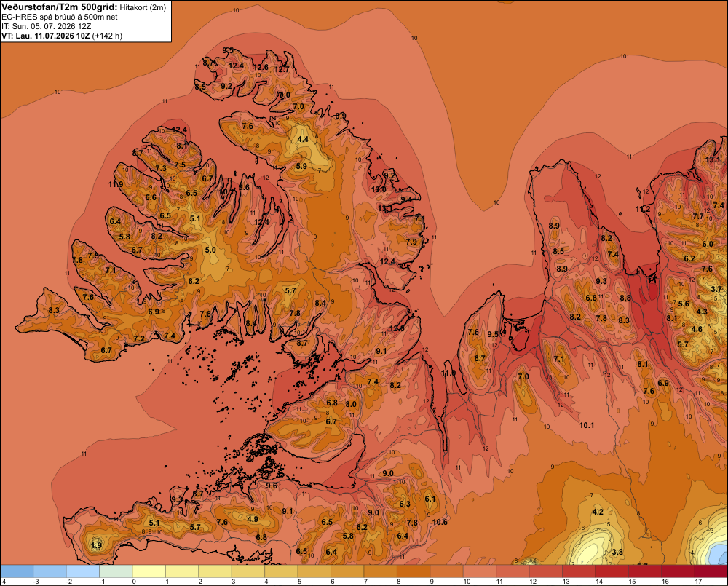Viewport: 728px width, 586px height.
Task: Select the '6.3' temperature value
Action: (405, 504)
